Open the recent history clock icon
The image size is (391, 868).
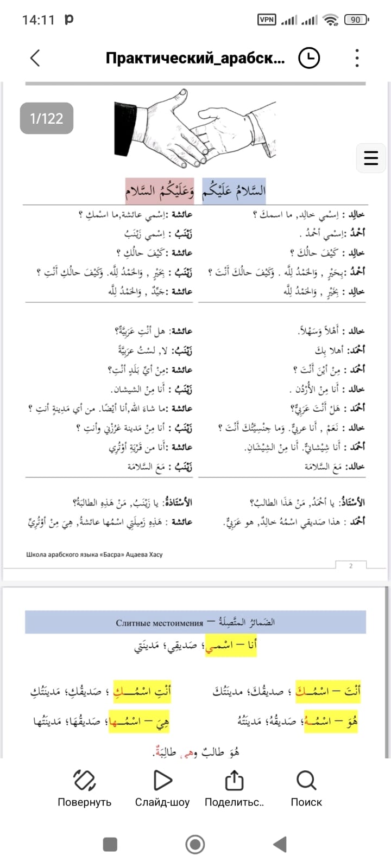tap(310, 58)
